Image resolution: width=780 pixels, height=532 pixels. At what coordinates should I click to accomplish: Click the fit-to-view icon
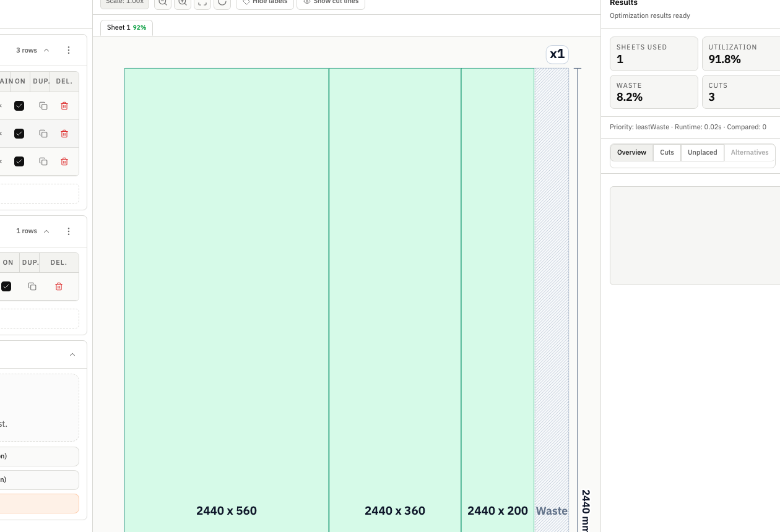coord(202,4)
